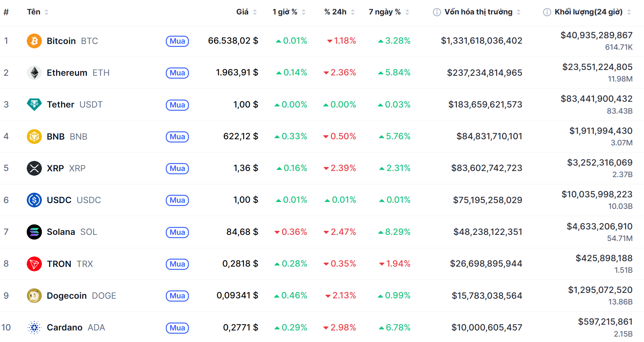The height and width of the screenshot is (342, 644).
Task: Click the Mua button for Cardano
Action: 177,328
